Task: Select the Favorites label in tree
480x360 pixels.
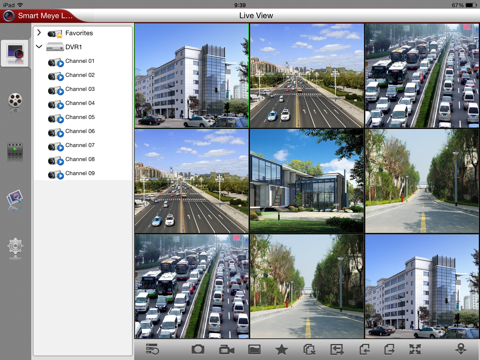Action: (79, 33)
